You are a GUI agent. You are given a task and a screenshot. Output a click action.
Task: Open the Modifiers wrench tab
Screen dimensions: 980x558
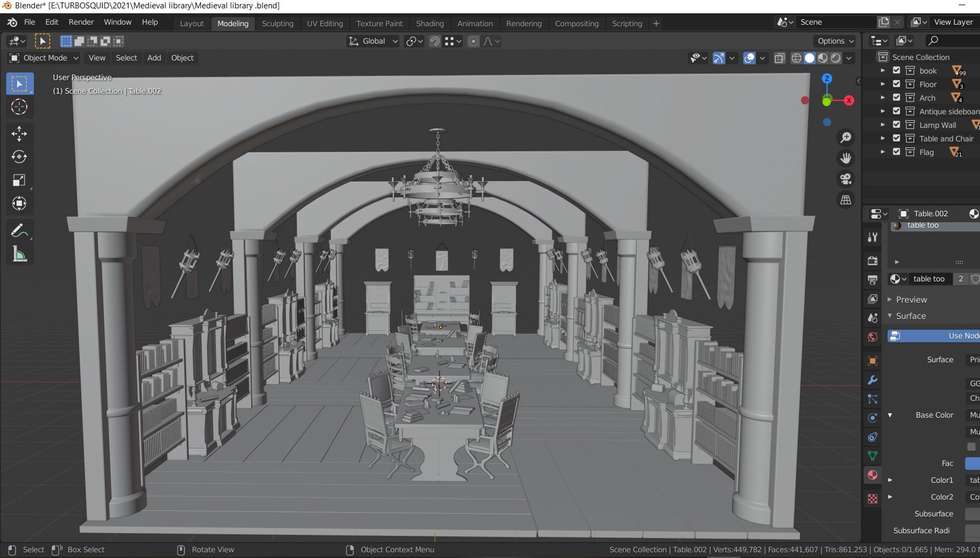pos(872,380)
